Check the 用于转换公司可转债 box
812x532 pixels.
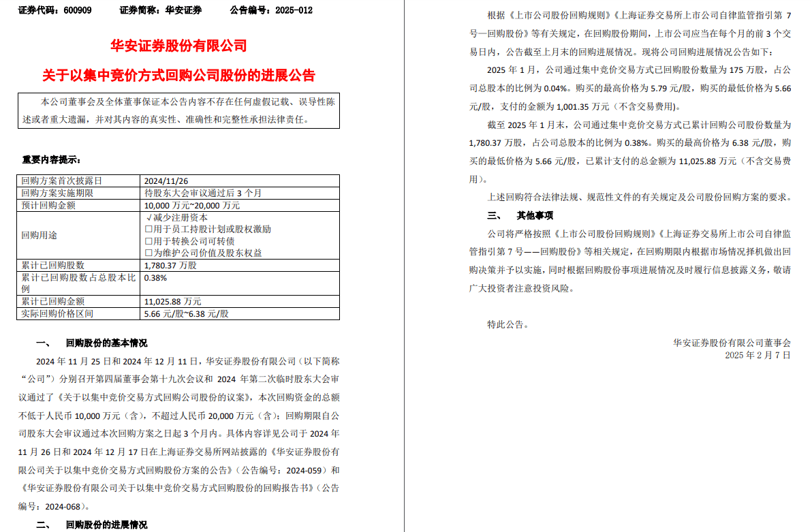point(148,241)
